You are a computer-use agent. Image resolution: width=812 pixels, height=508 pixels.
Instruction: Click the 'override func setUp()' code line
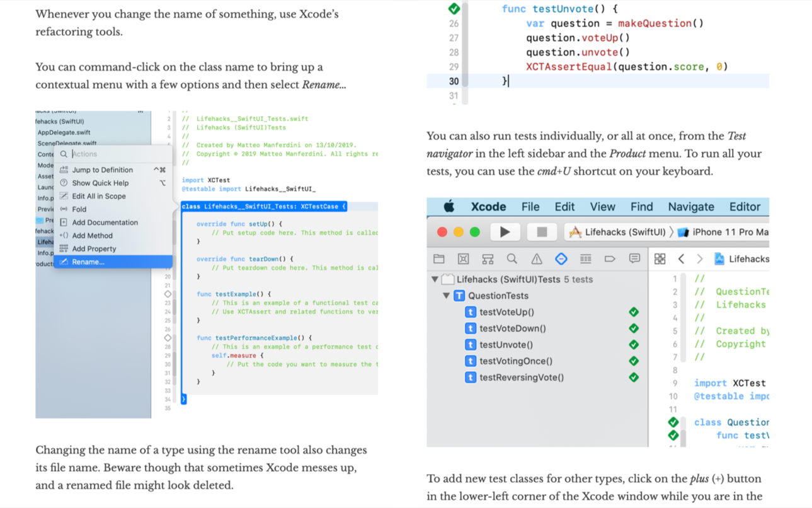click(x=239, y=224)
